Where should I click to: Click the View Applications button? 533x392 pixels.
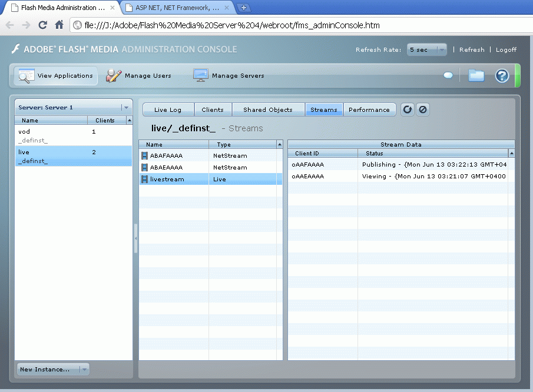(56, 76)
